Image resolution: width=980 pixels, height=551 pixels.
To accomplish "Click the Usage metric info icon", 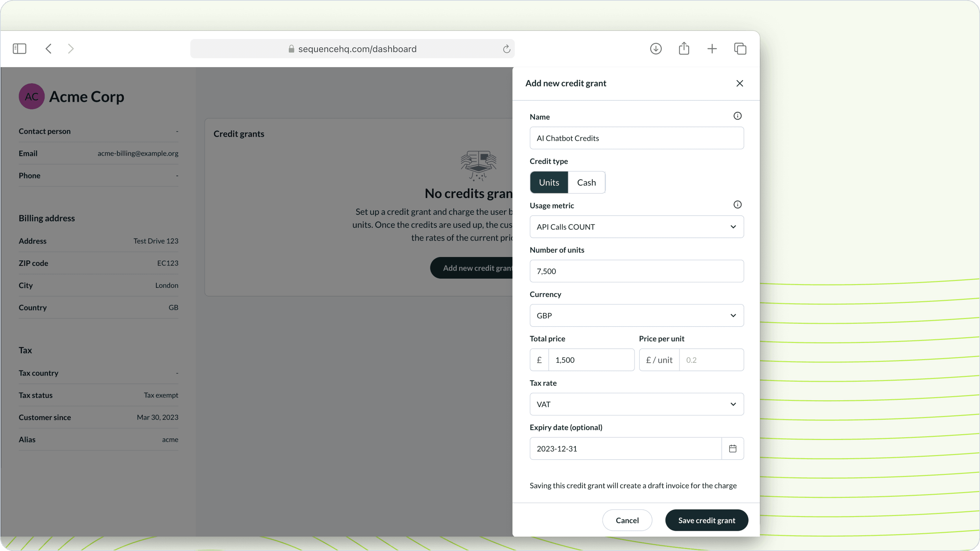I will tap(737, 205).
